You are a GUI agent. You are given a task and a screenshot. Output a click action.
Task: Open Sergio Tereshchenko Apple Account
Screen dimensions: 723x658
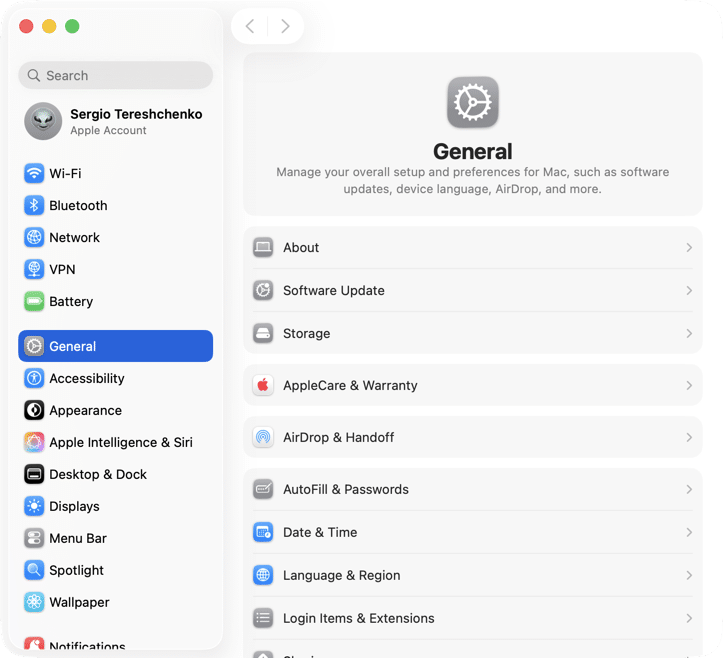[115, 121]
